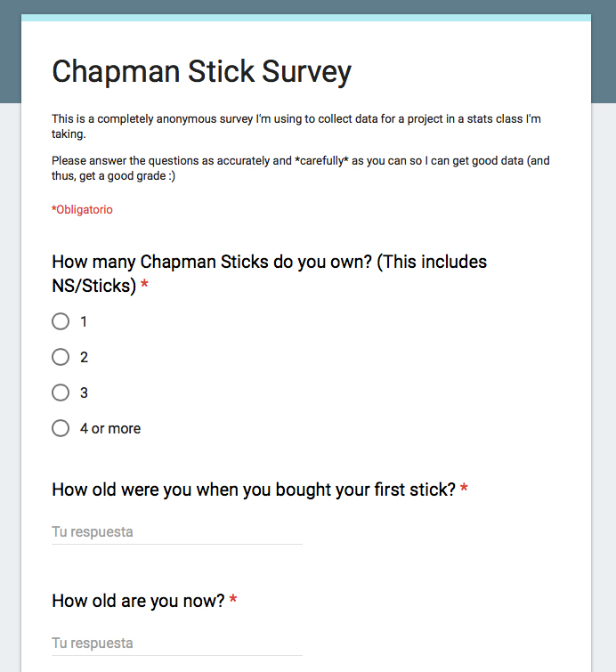Click the red asterisk after "you now?"
This screenshot has width=616, height=672.
point(233,601)
